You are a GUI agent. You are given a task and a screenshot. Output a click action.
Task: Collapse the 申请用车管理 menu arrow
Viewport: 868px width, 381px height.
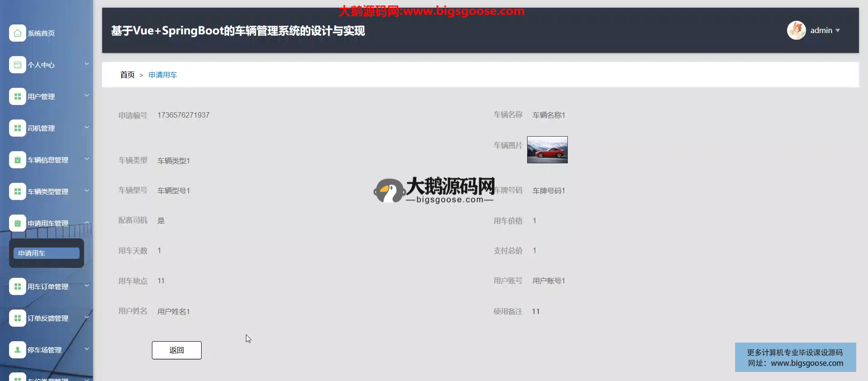coord(87,222)
